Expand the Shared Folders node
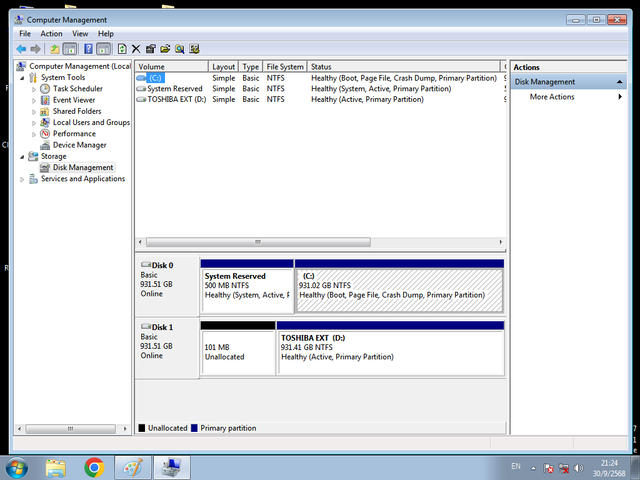Screen dimensions: 640x480 coord(34,111)
